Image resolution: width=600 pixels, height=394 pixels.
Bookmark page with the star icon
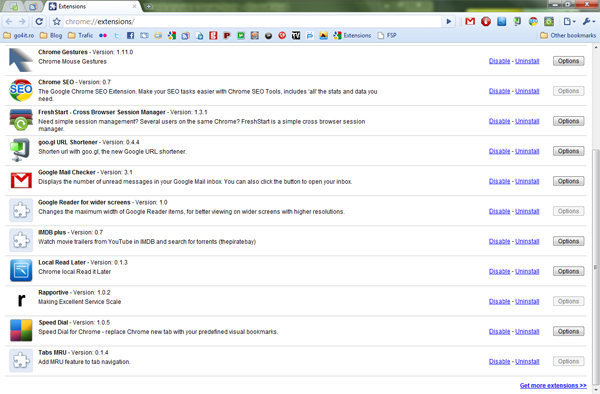(x=57, y=22)
